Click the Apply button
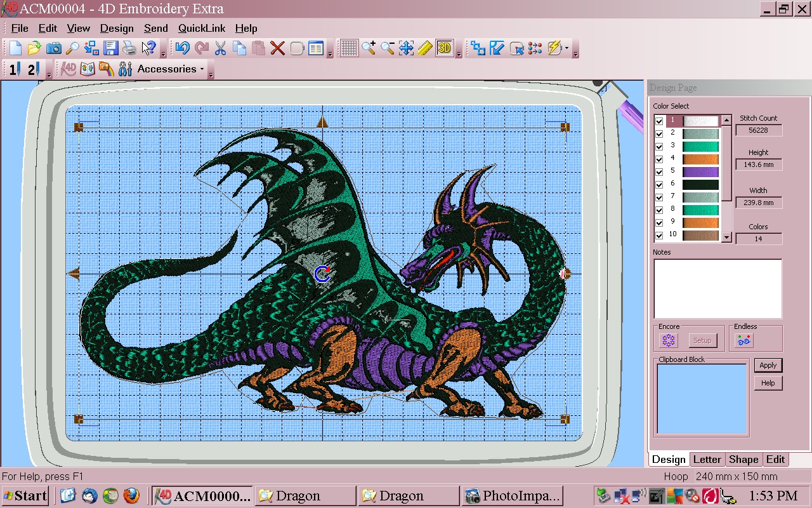Image resolution: width=812 pixels, height=508 pixels. pyautogui.click(x=768, y=365)
